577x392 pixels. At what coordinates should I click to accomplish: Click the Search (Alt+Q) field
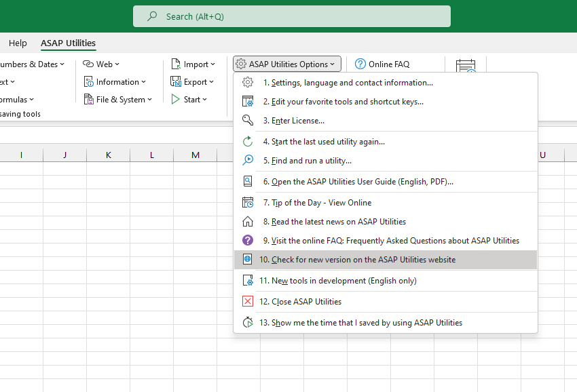pyautogui.click(x=292, y=16)
